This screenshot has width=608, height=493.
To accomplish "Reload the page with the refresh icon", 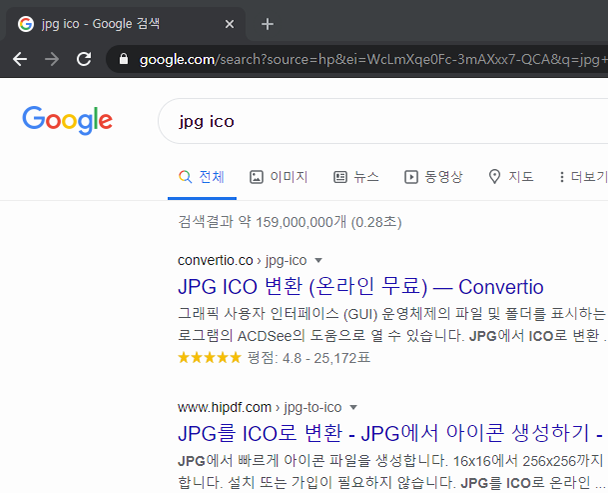I will [84, 59].
